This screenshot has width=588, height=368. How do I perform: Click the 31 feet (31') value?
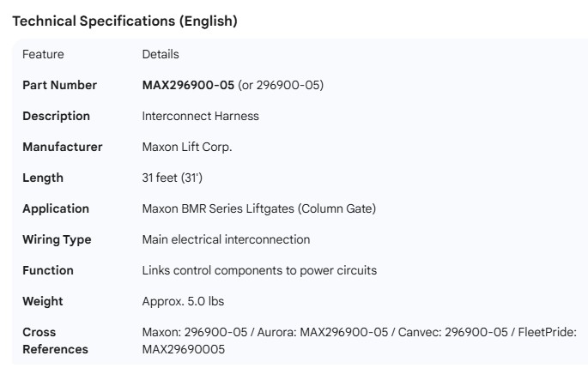tap(172, 178)
